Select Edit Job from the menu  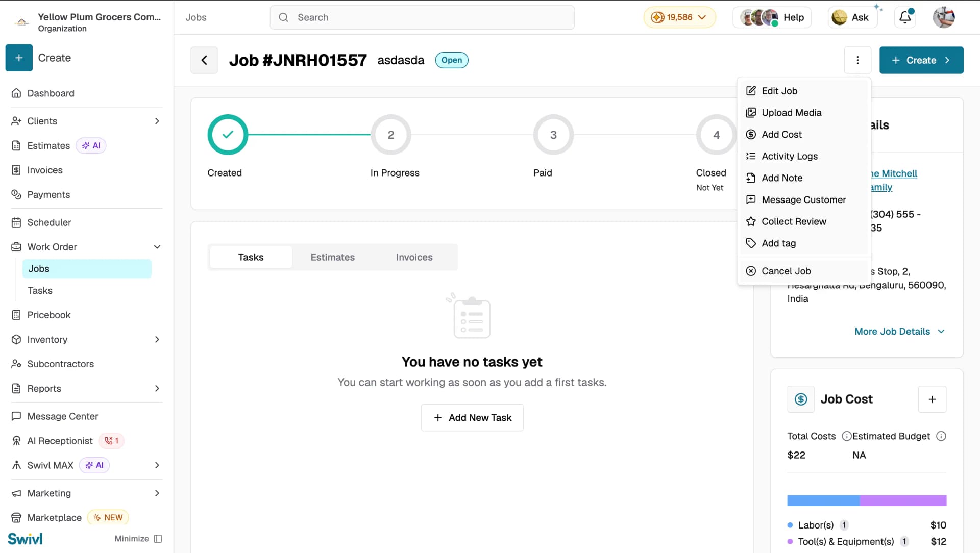point(804,91)
